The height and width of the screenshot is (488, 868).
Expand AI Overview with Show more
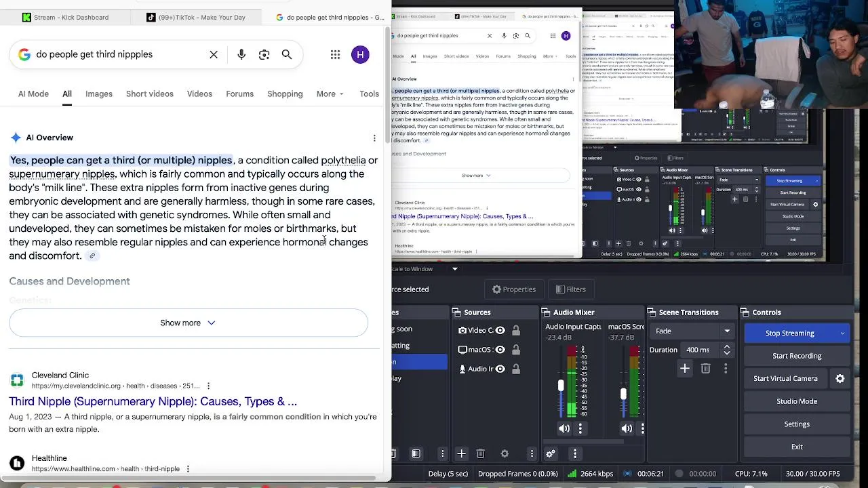click(189, 323)
